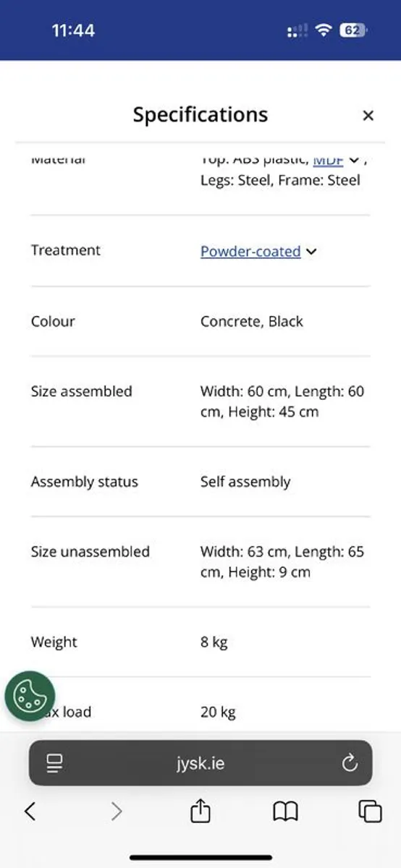Tap the forward navigation arrow
401x868 pixels.
click(x=117, y=812)
